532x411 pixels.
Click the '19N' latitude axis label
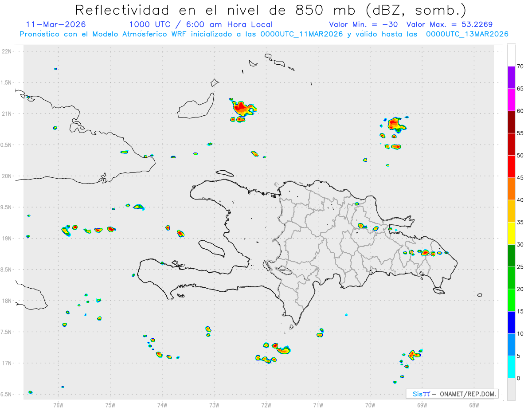tap(8, 239)
